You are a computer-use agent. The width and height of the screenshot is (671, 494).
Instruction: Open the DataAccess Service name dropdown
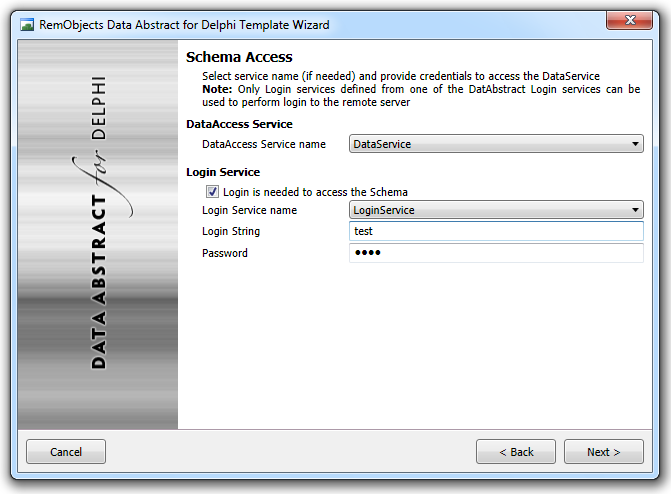[496, 144]
